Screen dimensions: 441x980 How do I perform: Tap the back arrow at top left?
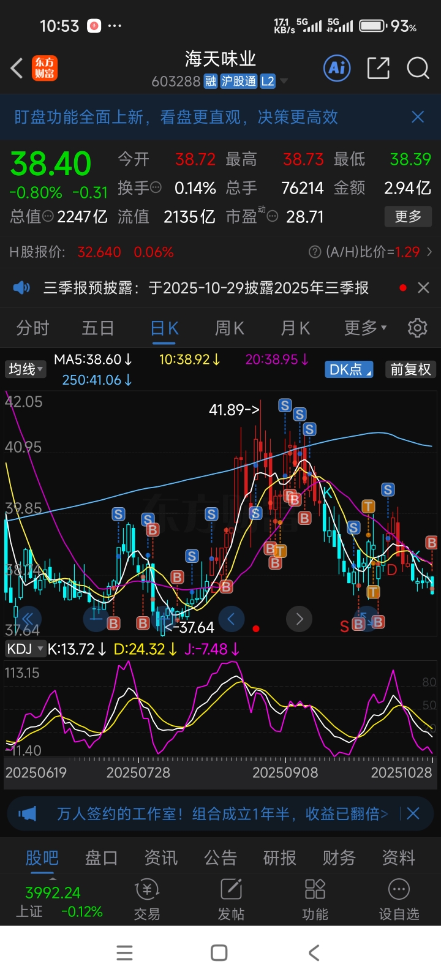[x=17, y=68]
